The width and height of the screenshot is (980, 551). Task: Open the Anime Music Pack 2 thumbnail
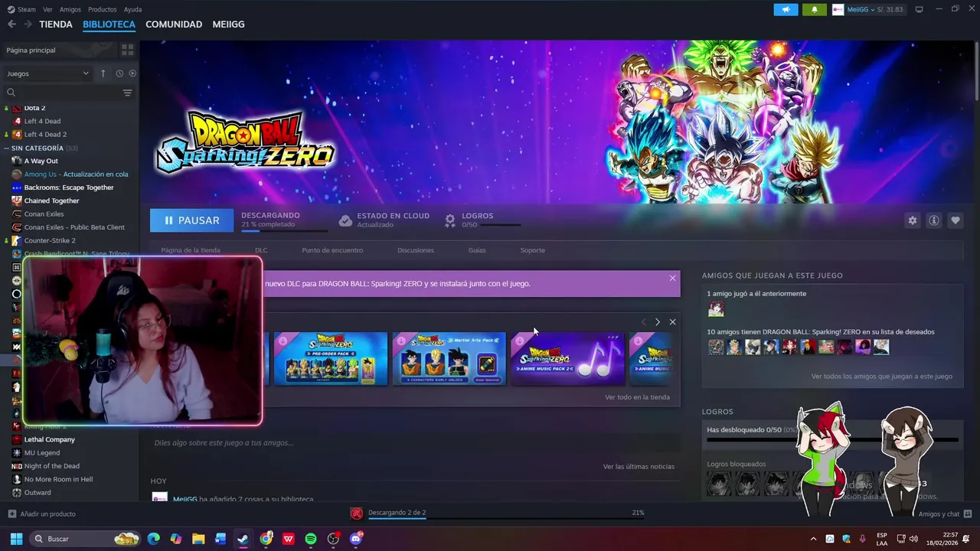(567, 358)
